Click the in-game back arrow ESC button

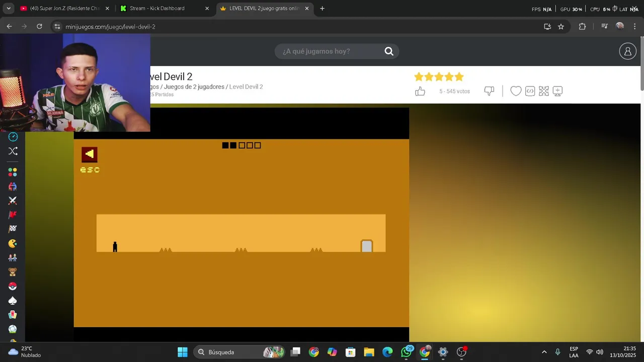click(90, 154)
